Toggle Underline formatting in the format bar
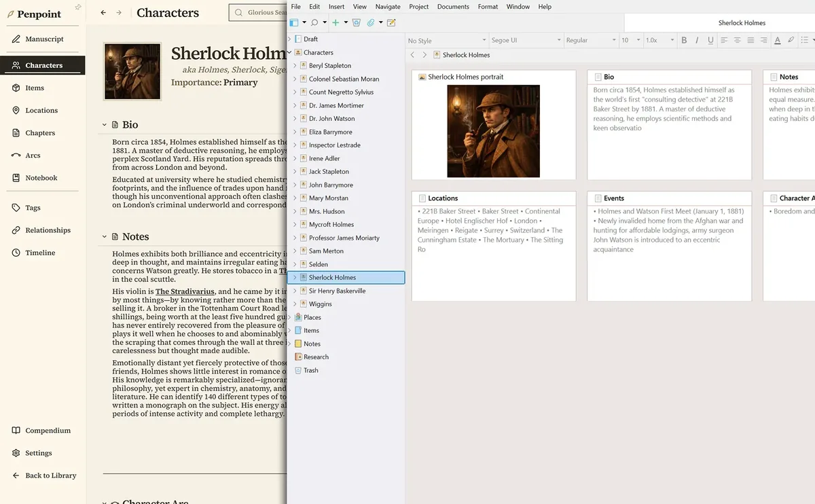This screenshot has height=504, width=815. click(x=710, y=40)
